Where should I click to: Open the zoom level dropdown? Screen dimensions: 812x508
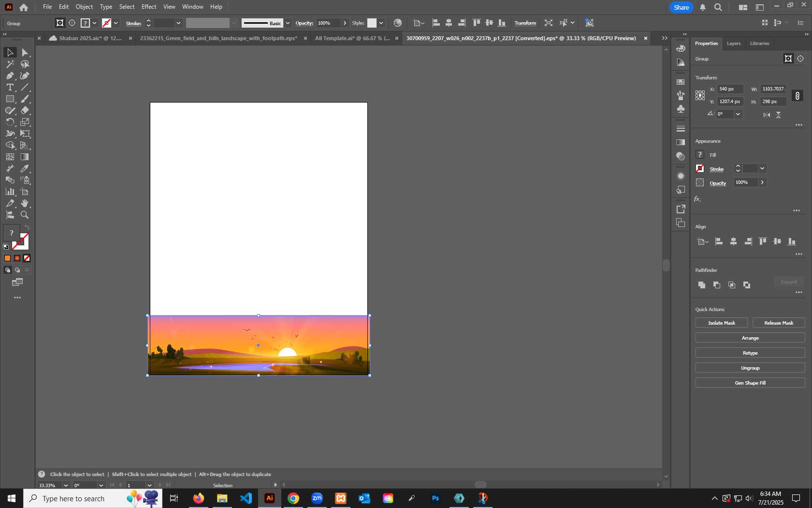tap(66, 485)
